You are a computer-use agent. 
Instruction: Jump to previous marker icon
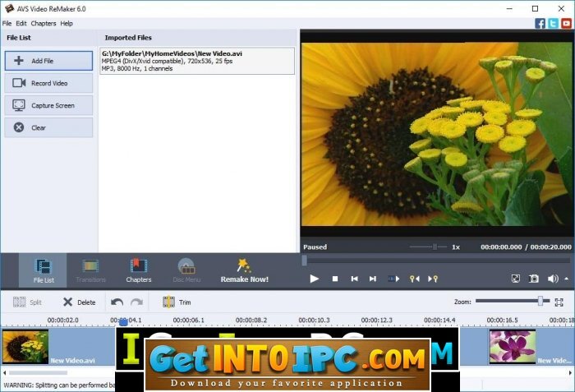(x=414, y=279)
